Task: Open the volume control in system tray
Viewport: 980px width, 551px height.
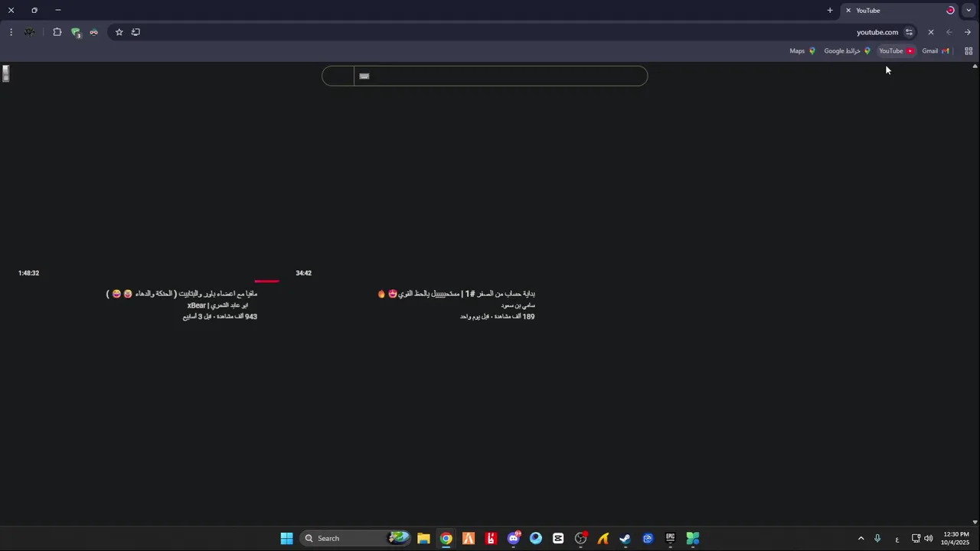Action: tap(929, 538)
